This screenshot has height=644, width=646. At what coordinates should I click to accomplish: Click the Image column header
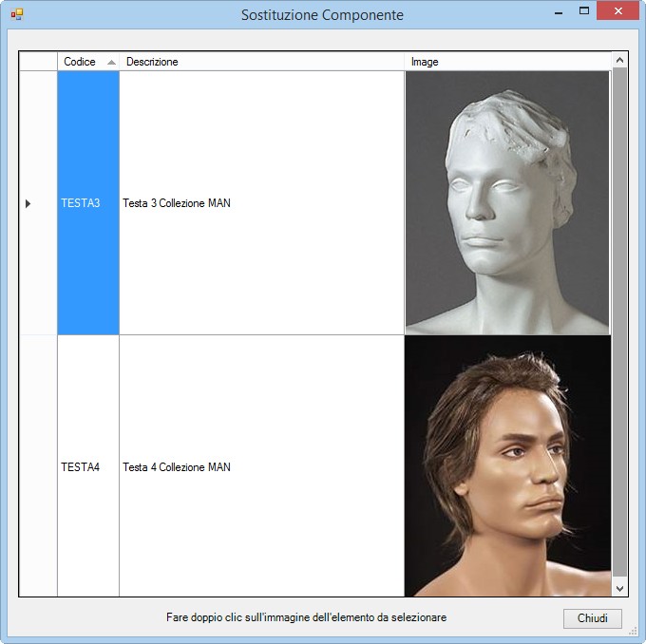(x=508, y=62)
